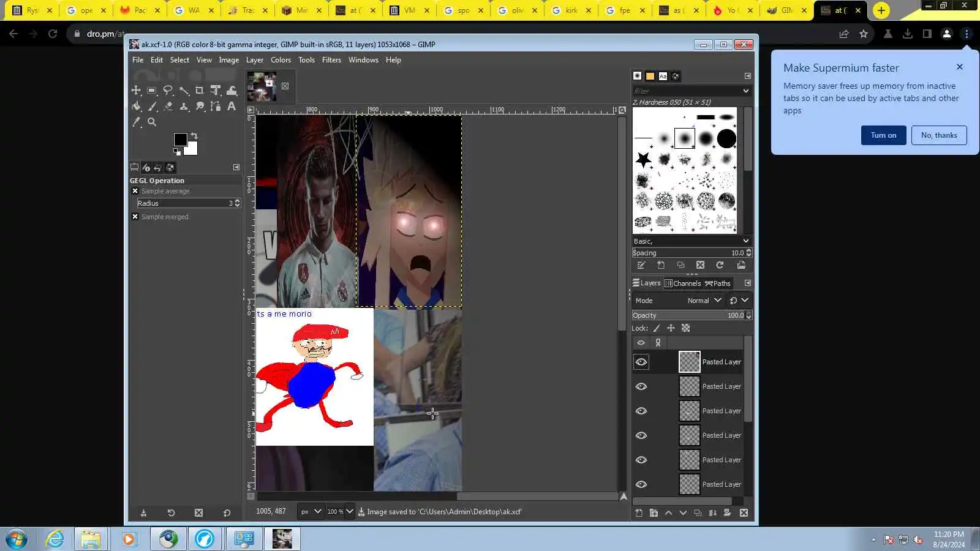This screenshot has width=980, height=551.
Task: Pick the Fuzzy Select wand tool
Action: point(184,91)
